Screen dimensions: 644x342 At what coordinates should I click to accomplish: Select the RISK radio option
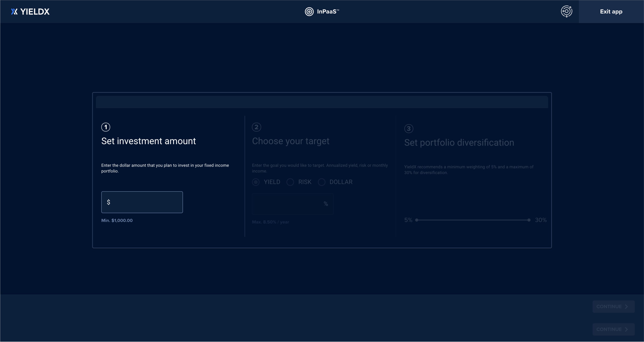[290, 182]
